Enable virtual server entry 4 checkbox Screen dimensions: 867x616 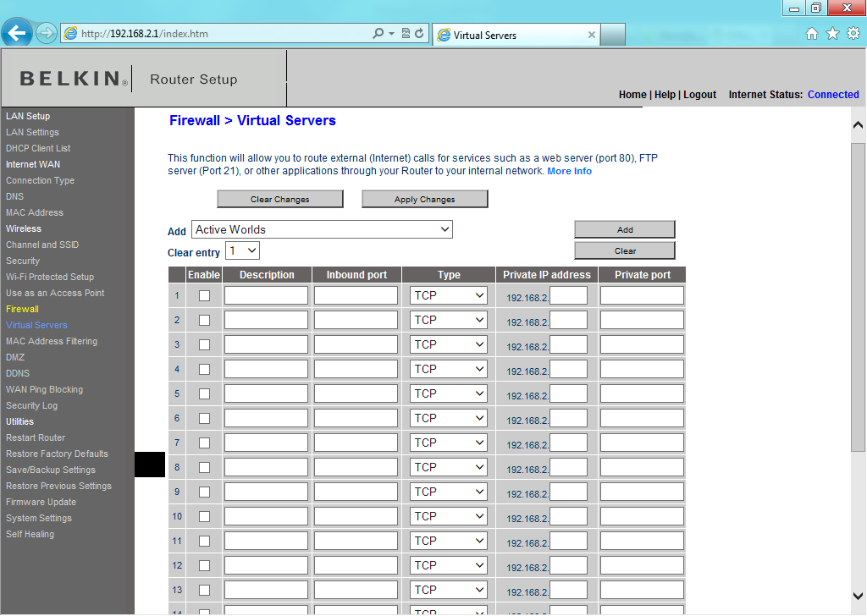(205, 369)
